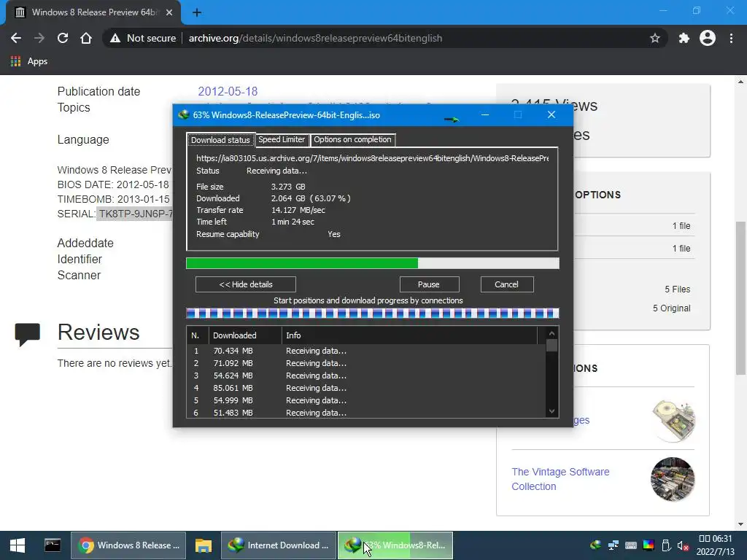Hide details of the download
The width and height of the screenshot is (747, 560).
click(x=246, y=284)
